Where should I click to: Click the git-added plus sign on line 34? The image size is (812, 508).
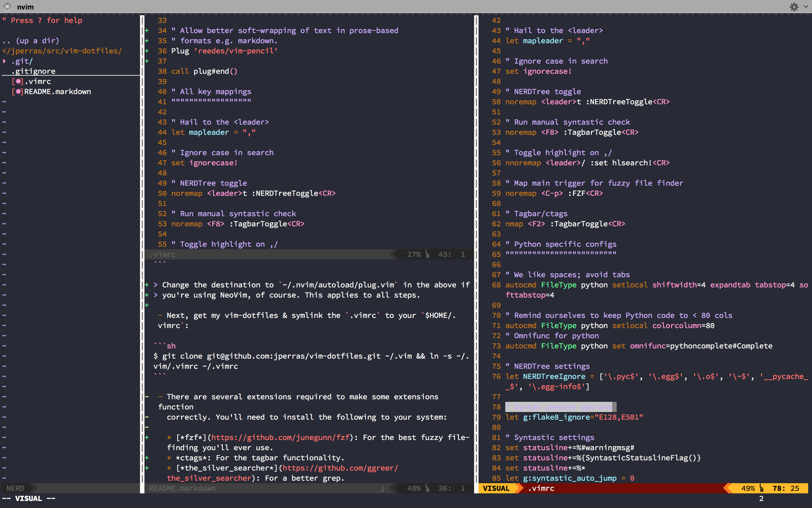(147, 31)
